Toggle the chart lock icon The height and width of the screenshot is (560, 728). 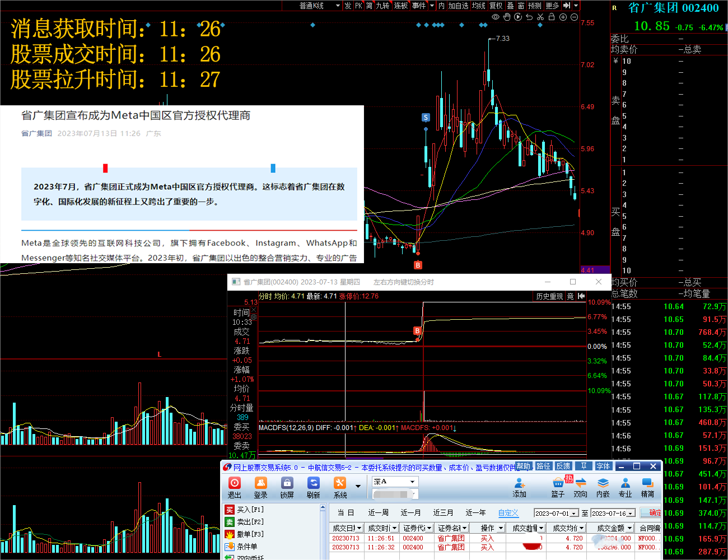(x=552, y=17)
